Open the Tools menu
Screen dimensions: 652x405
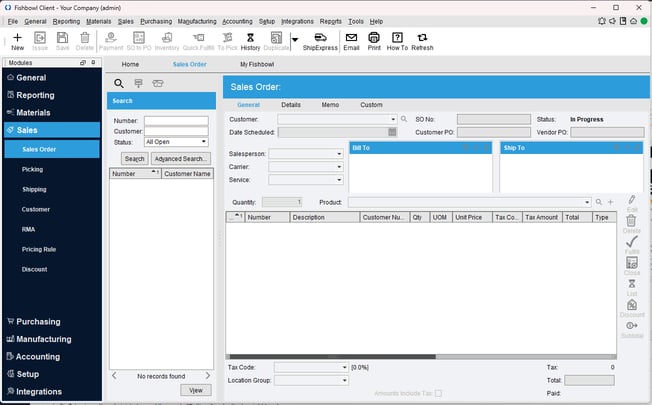point(356,21)
